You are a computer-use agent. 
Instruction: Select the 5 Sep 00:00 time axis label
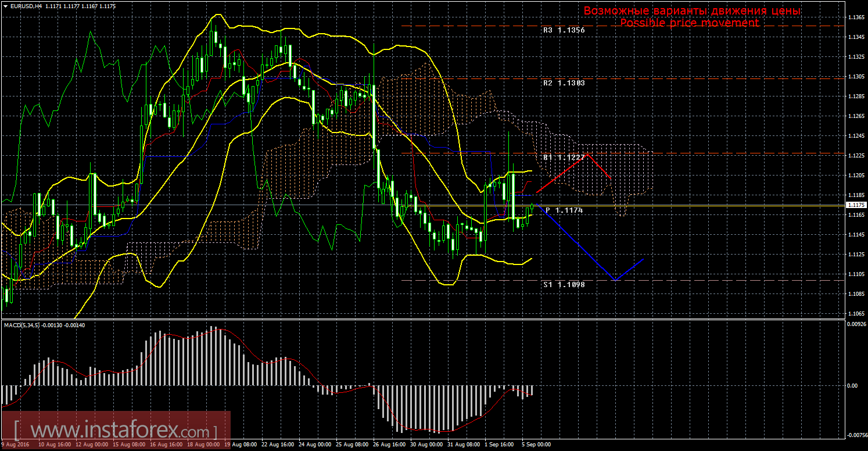coord(536,445)
